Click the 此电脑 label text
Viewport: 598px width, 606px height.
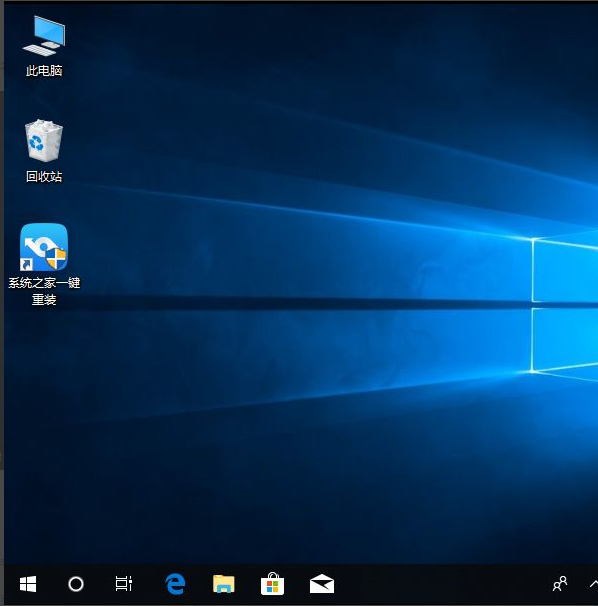[44, 71]
